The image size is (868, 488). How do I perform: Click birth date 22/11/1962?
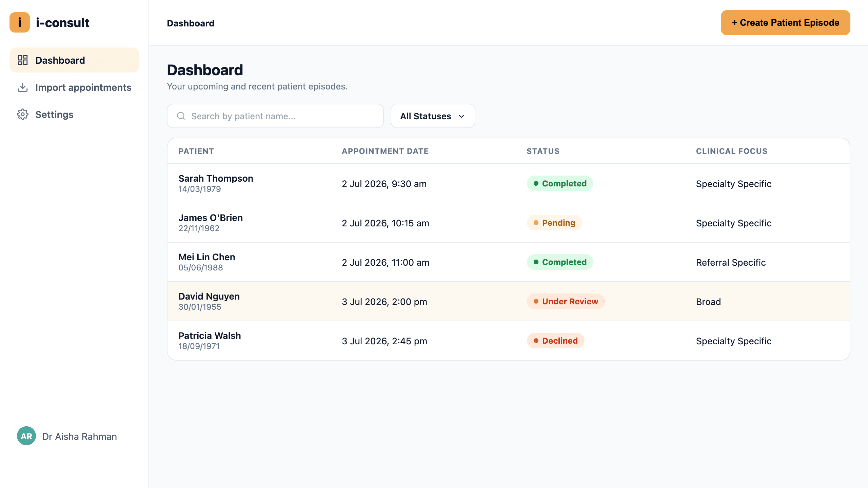[199, 228]
